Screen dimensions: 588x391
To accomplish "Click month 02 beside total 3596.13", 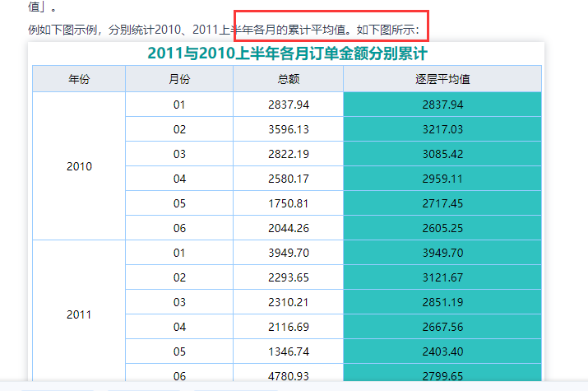I will point(179,129).
